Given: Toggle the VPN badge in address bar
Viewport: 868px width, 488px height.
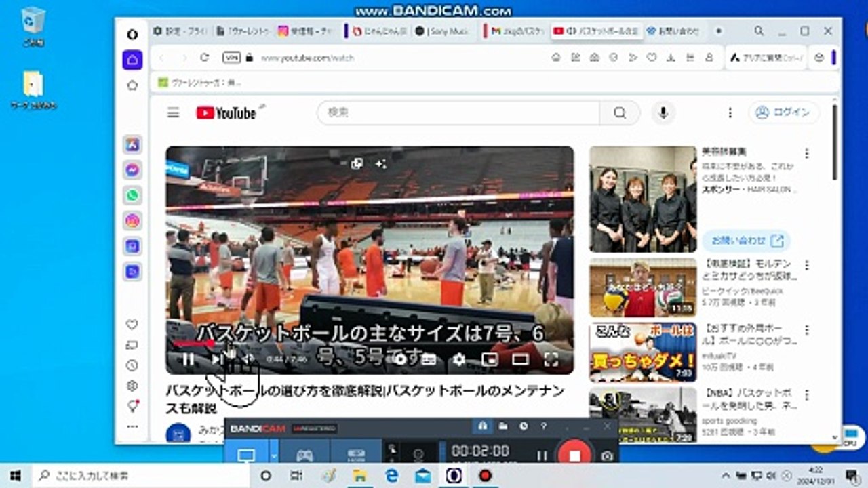Looking at the screenshot, I should [x=231, y=58].
